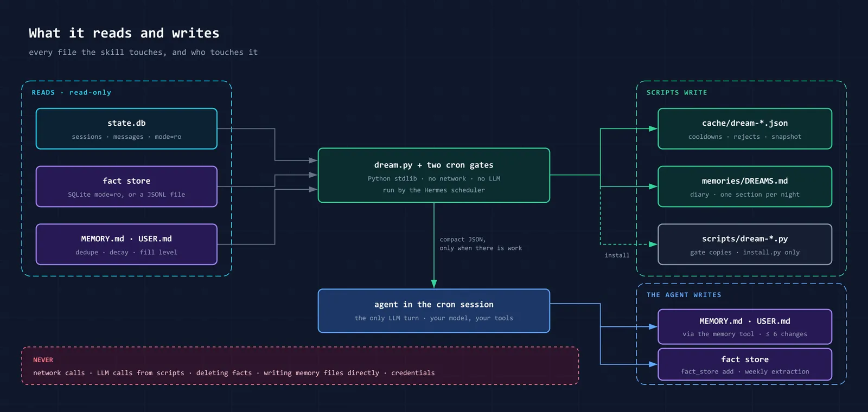Image resolution: width=868 pixels, height=412 pixels.
Task: Select the "cache/dream-*.json" node title
Action: point(745,123)
